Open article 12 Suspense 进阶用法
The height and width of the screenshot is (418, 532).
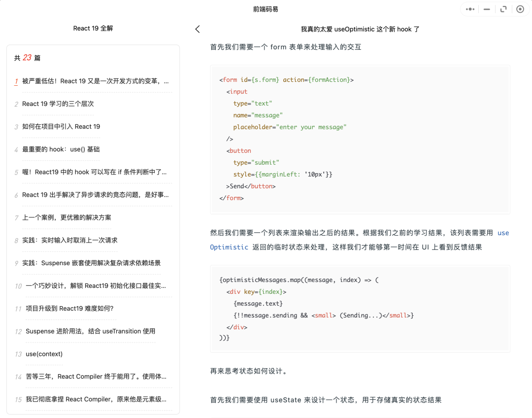click(x=90, y=331)
